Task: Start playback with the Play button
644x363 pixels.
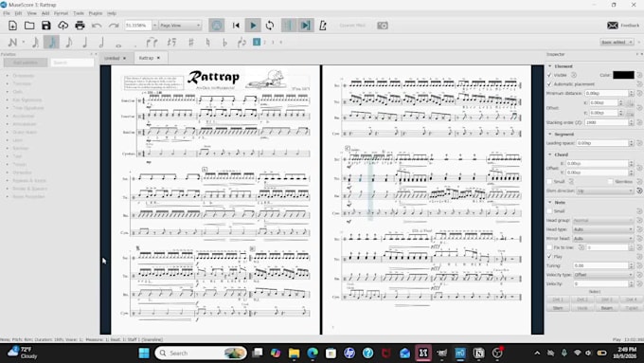Action: point(253,26)
